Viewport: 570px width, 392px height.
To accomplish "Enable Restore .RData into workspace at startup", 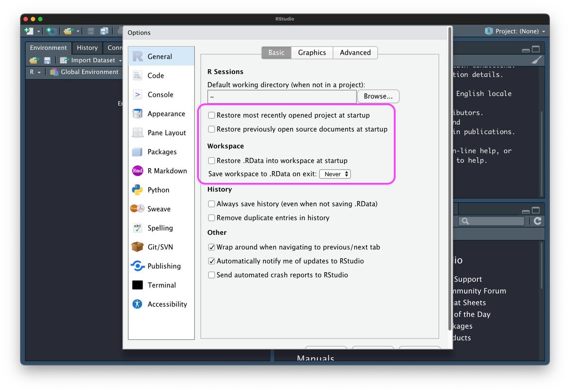I will pyautogui.click(x=211, y=161).
